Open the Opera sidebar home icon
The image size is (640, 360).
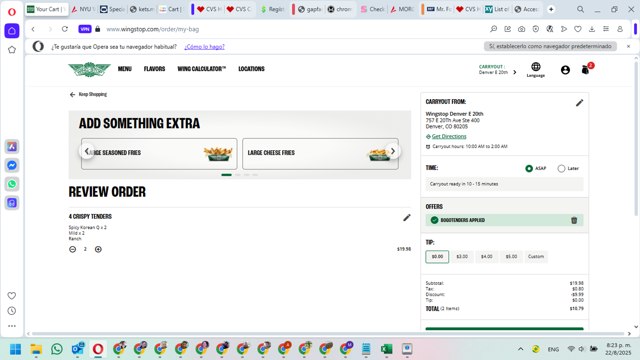coord(12,31)
